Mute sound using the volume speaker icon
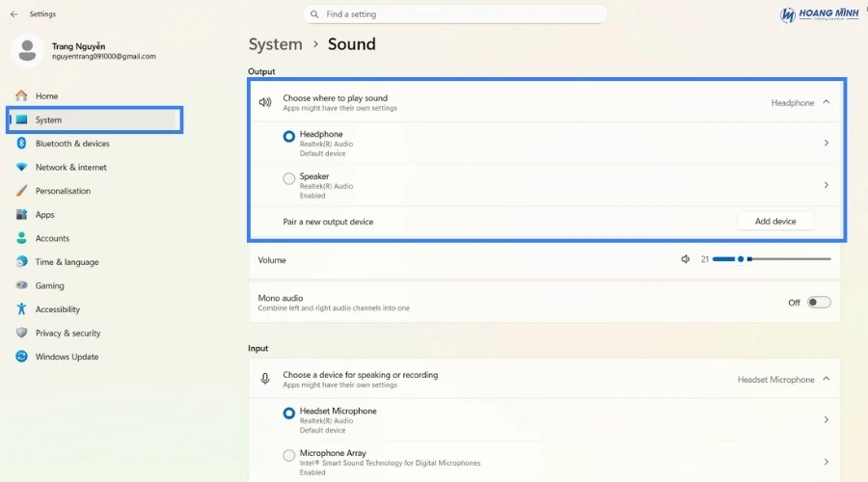 pyautogui.click(x=686, y=259)
